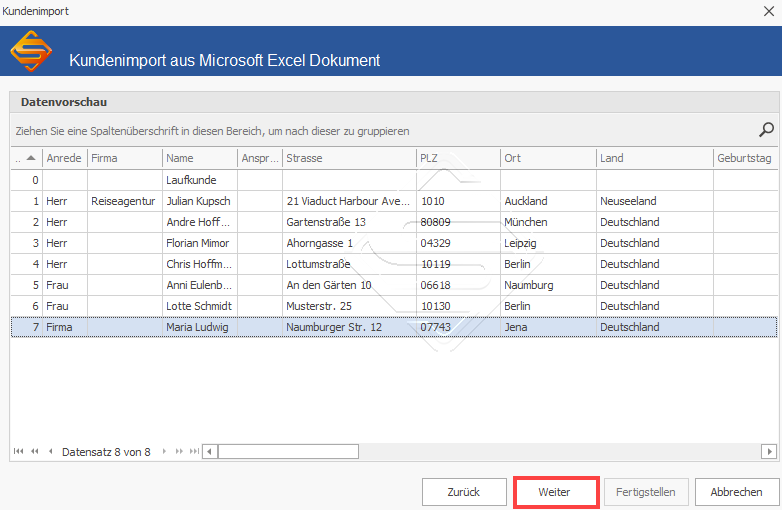The width and height of the screenshot is (782, 510).
Task: Go to next record navigator arrow
Action: point(164,452)
